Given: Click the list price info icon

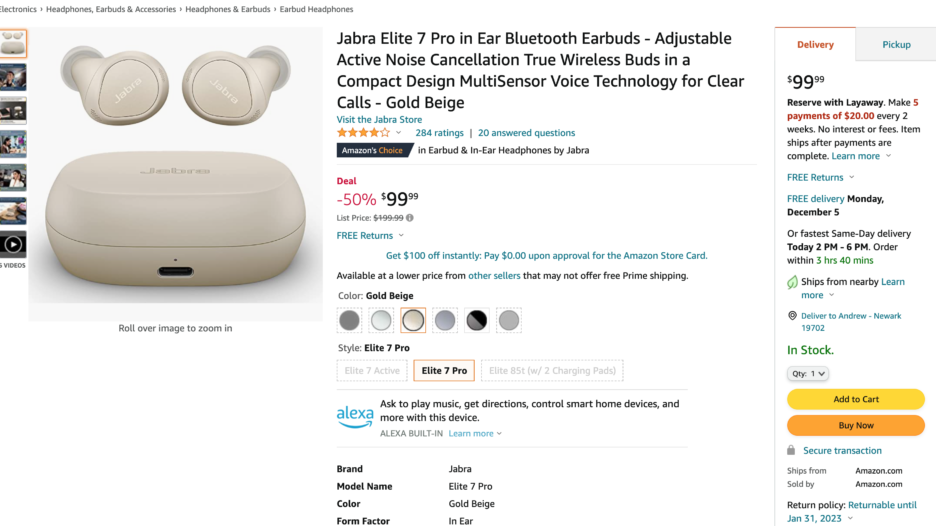Looking at the screenshot, I should (410, 217).
